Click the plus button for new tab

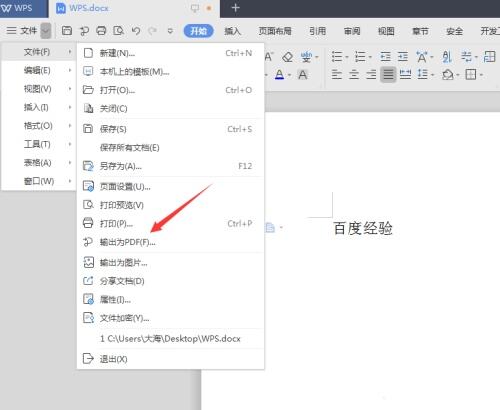click(x=235, y=8)
